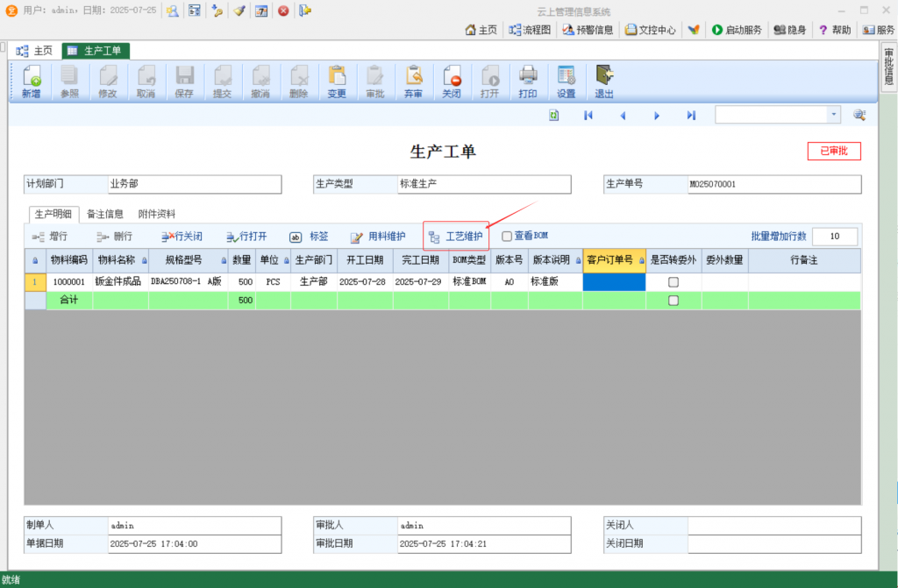Click the 打印 (print) toolbar icon
898x588 pixels.
(x=527, y=81)
